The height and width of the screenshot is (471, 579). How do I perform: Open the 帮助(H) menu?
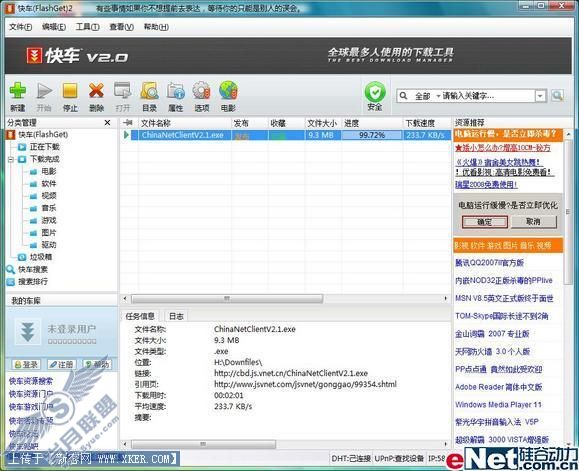click(156, 27)
